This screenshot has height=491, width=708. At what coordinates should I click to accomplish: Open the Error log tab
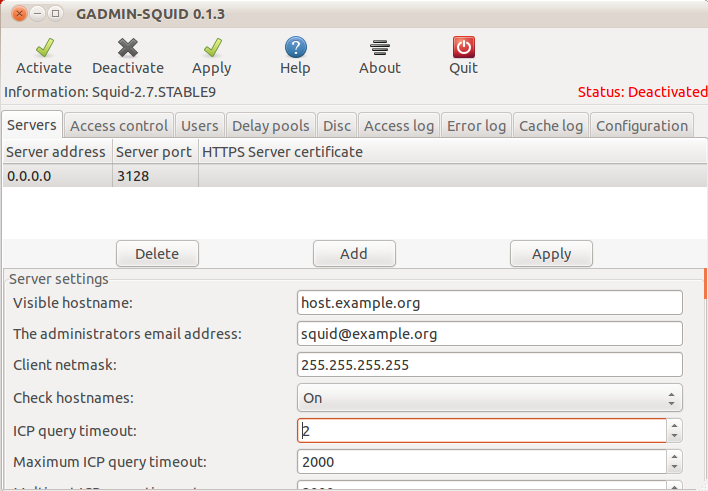[476, 126]
